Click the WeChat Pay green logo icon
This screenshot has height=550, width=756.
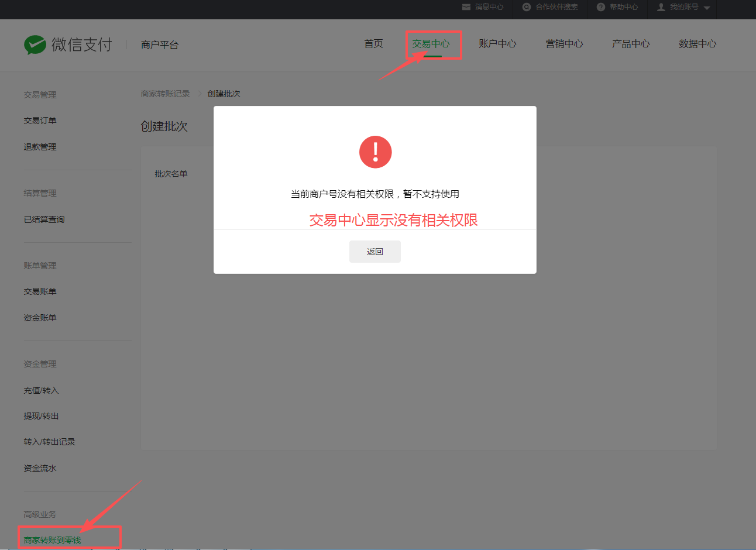tap(35, 45)
